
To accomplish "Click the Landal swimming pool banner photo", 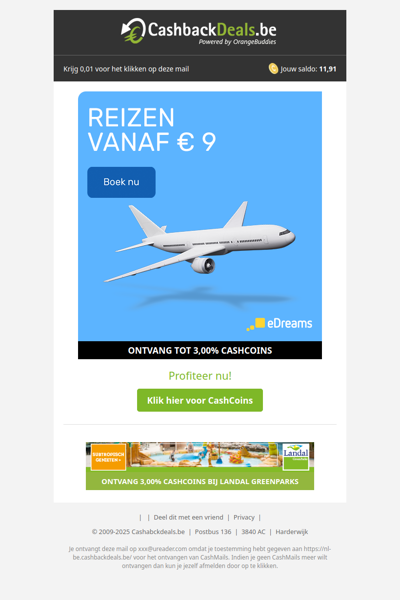I will [x=204, y=455].
